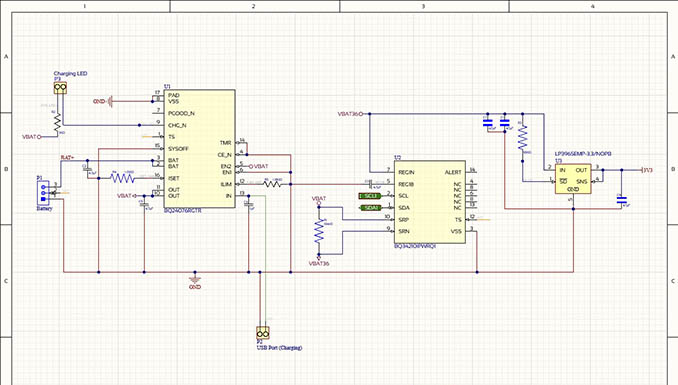
Task: Select the ILIM resistor symbol
Action: coord(273,184)
